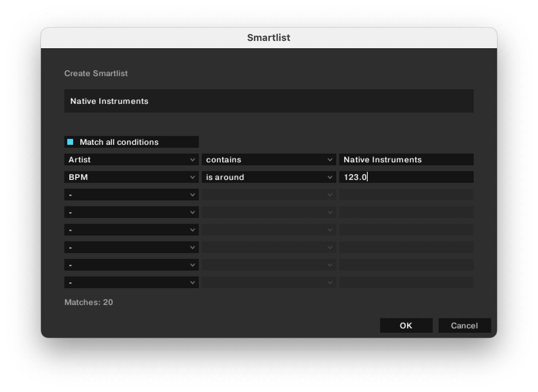Click the 'Create Smartlist' heading

(96, 73)
